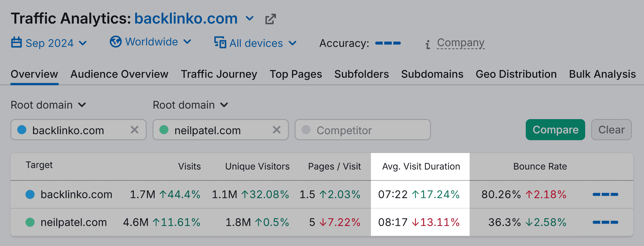The width and height of the screenshot is (644, 246).
Task: Click the 13.11% duration decrease
Action: point(436,222)
